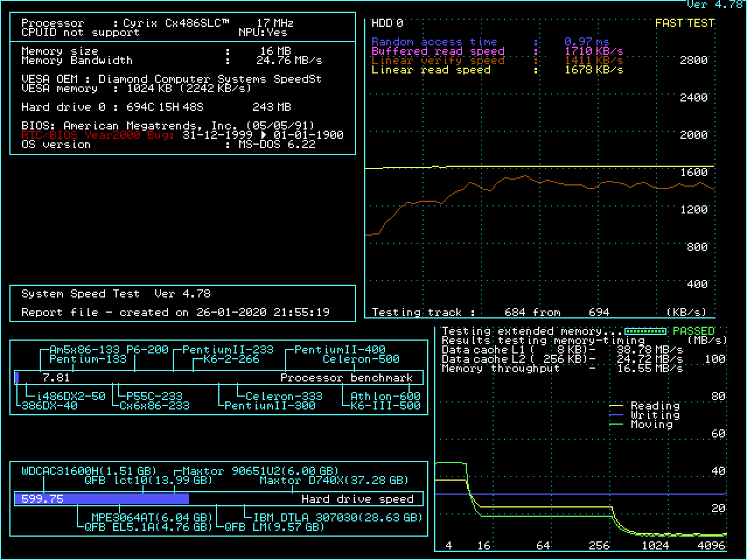Click the 'Celeron-333' benchmark reference
The height and width of the screenshot is (560, 747).
pyautogui.click(x=284, y=397)
